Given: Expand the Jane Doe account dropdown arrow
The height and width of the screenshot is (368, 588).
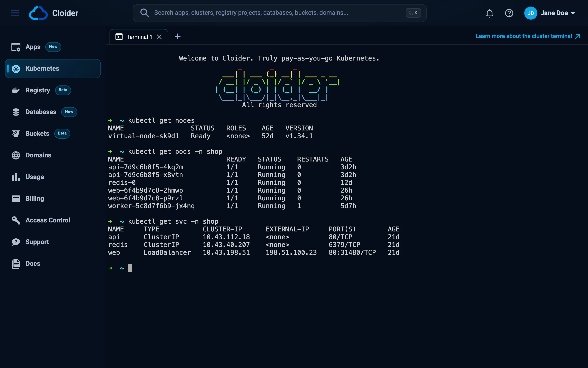Looking at the screenshot, I should (573, 13).
